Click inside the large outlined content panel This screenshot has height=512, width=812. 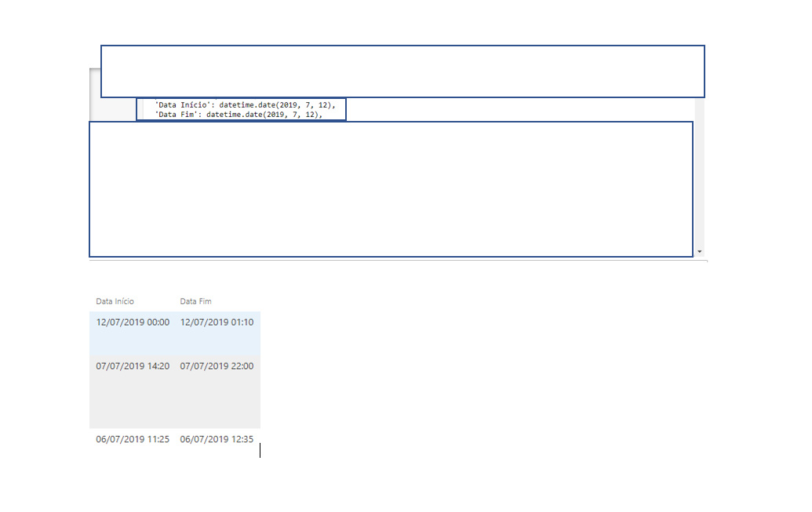pyautogui.click(x=391, y=188)
